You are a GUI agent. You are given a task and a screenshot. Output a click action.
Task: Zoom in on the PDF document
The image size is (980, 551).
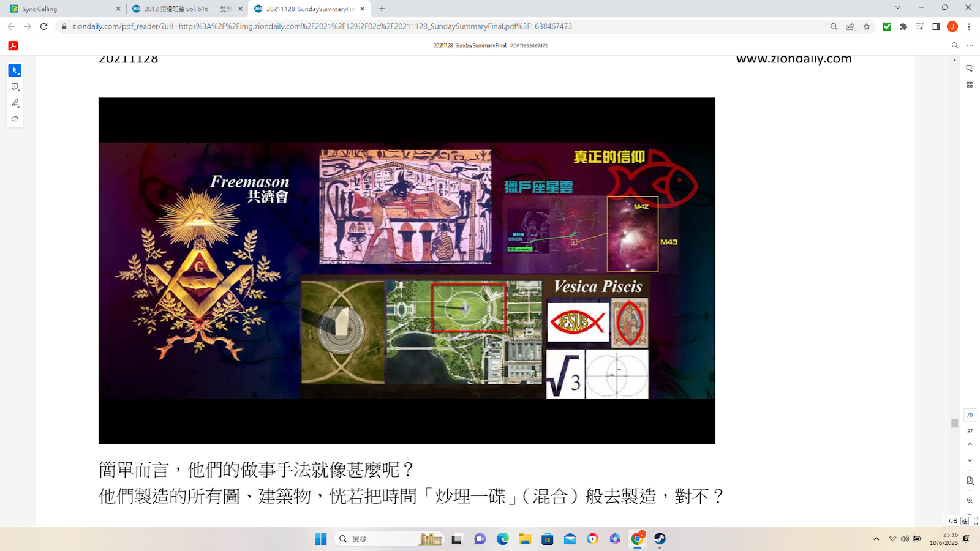pyautogui.click(x=970, y=501)
